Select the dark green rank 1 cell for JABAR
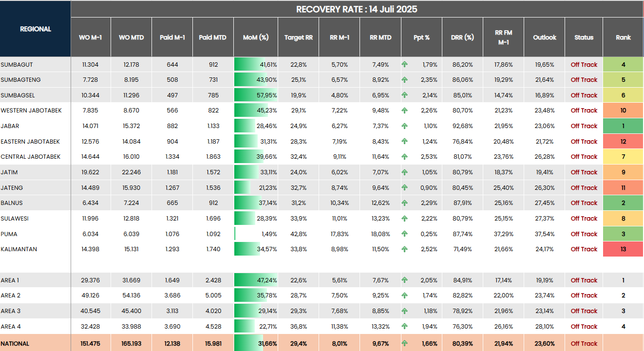644x351 pixels. pos(623,126)
